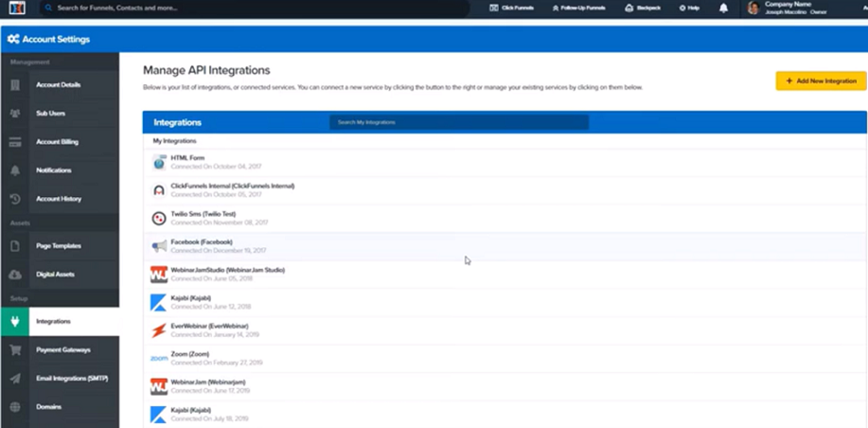
Task: Click the Payment Gateways cart icon
Action: coord(15,350)
